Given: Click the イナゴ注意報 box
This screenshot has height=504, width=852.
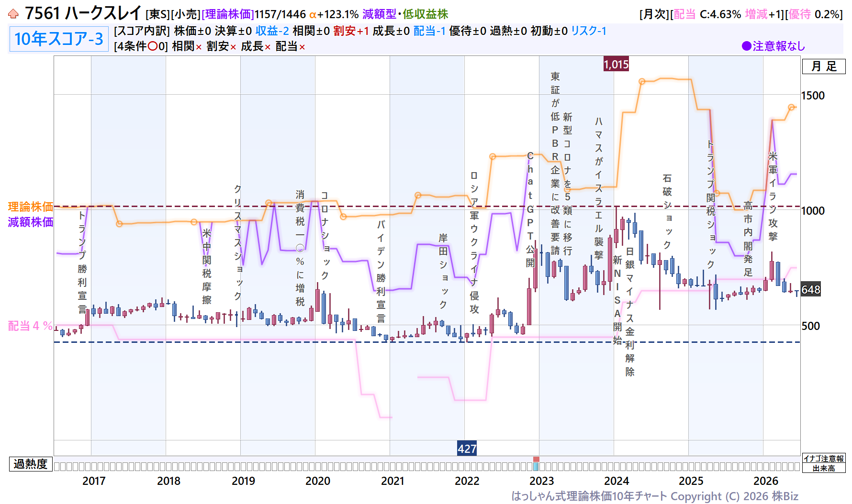Looking at the screenshot, I should 824,459.
